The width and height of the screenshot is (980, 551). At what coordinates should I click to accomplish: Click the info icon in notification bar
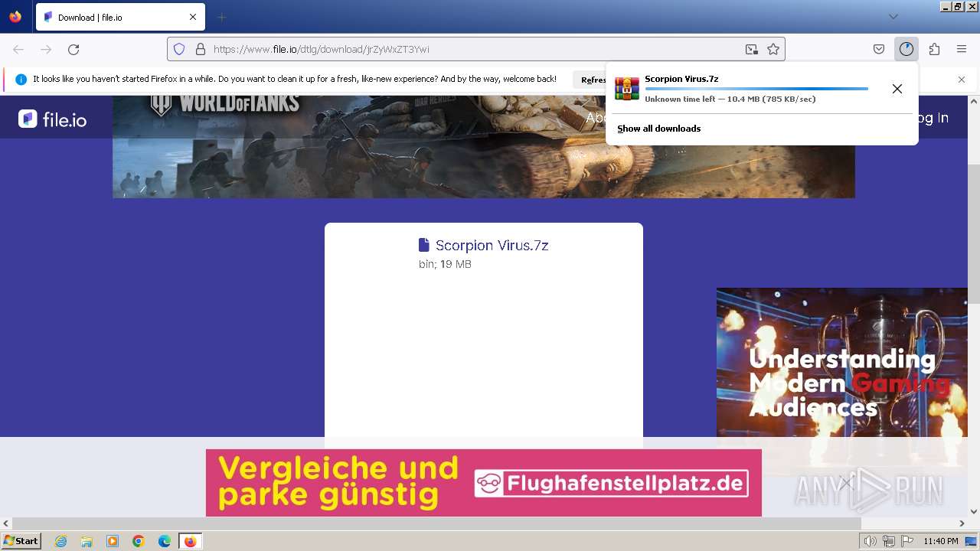(21, 79)
